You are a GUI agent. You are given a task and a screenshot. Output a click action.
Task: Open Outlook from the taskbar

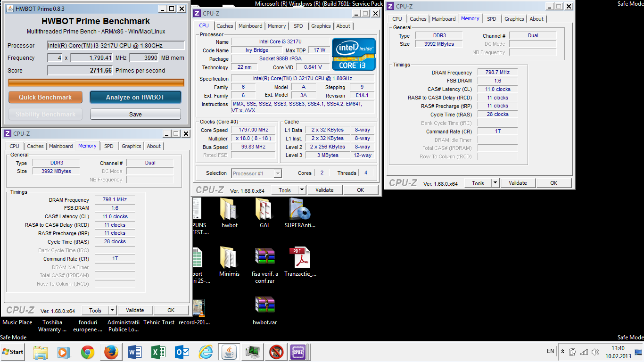tap(182, 352)
